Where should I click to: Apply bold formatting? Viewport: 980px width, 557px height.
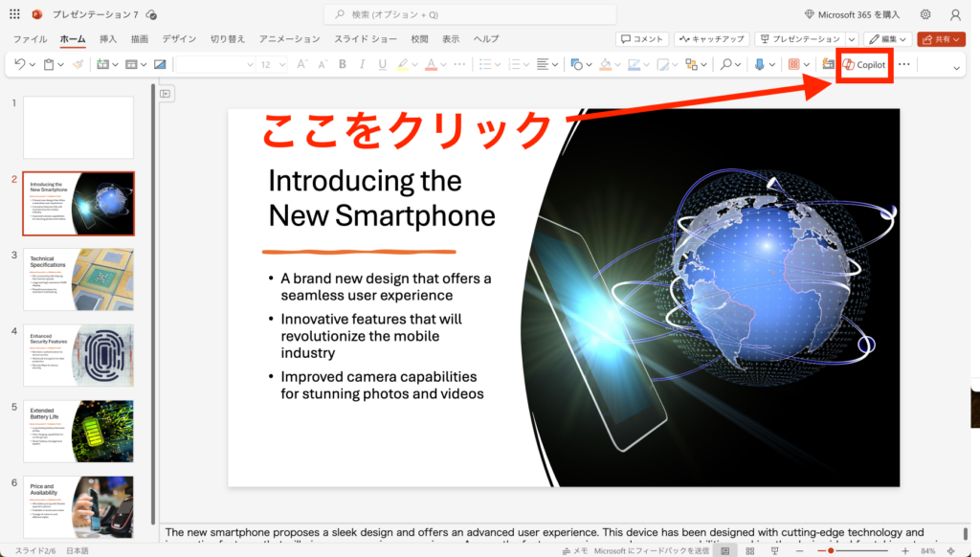pos(342,65)
